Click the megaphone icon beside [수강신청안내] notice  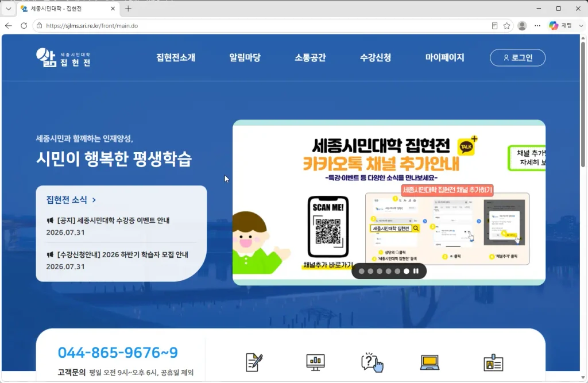pos(50,255)
